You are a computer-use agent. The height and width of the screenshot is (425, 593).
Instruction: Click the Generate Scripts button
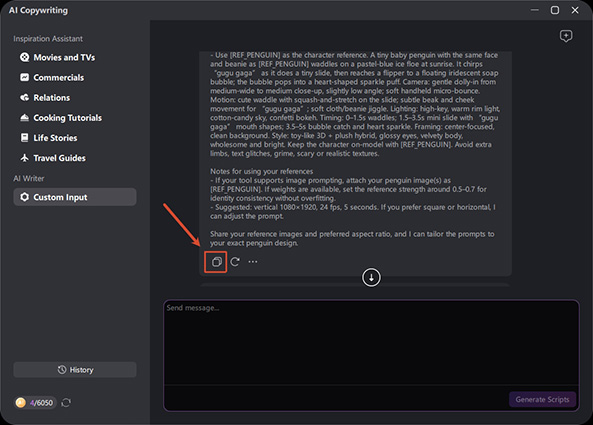tap(542, 399)
